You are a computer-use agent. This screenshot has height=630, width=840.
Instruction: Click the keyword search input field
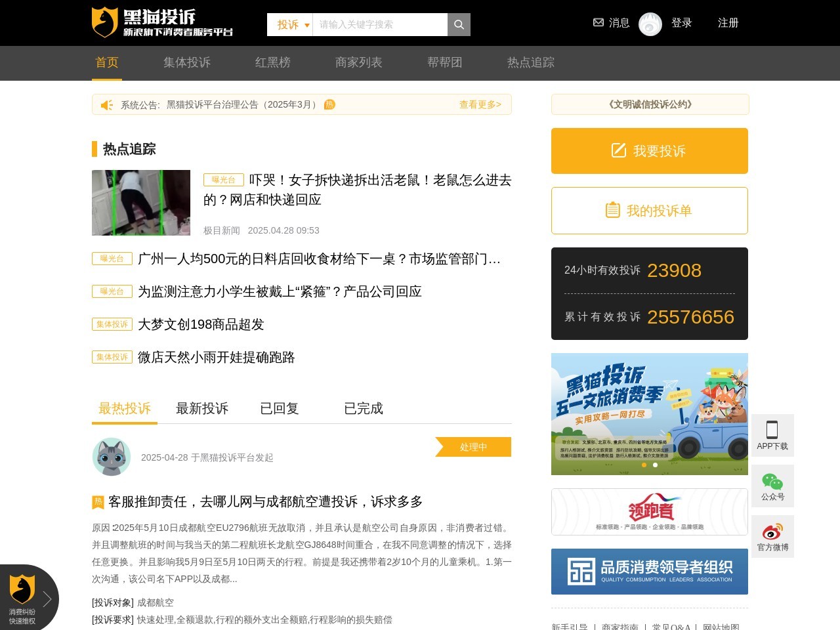380,24
